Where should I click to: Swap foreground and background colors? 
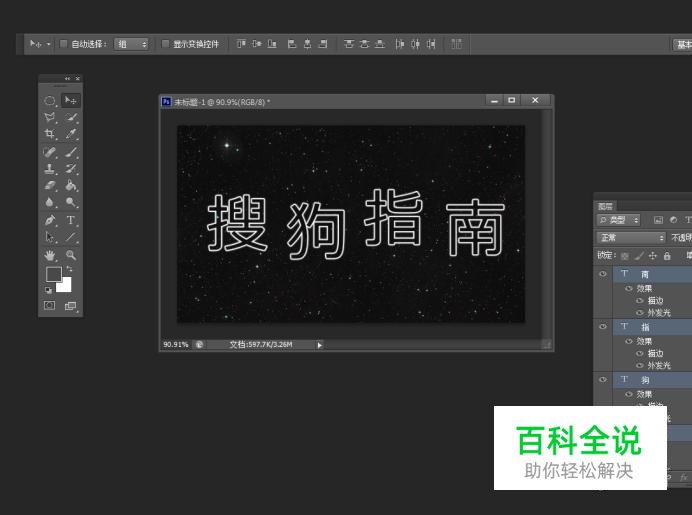tap(69, 269)
